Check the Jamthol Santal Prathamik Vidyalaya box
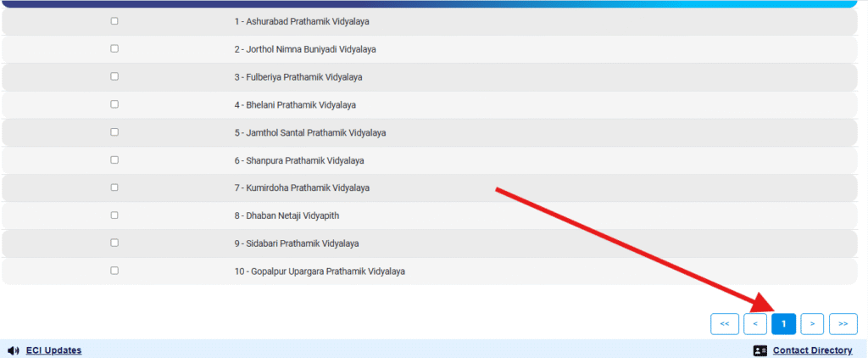The width and height of the screenshot is (868, 358). 114,132
